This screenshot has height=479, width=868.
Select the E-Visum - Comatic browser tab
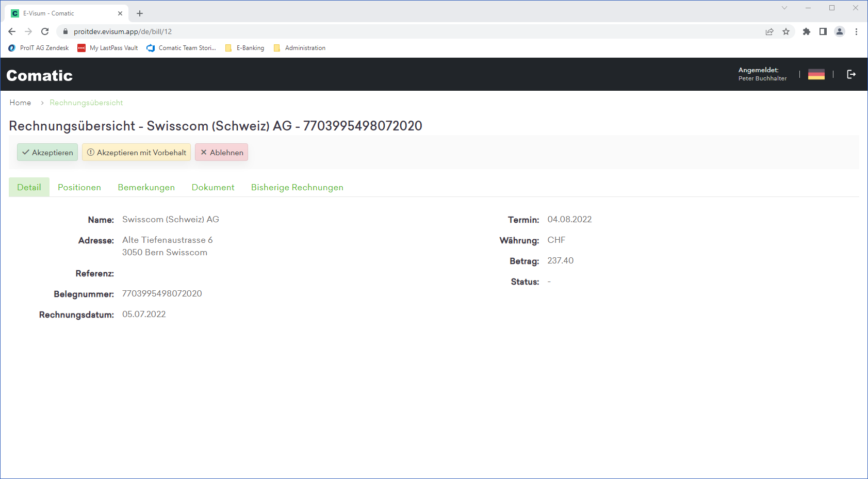(x=66, y=13)
